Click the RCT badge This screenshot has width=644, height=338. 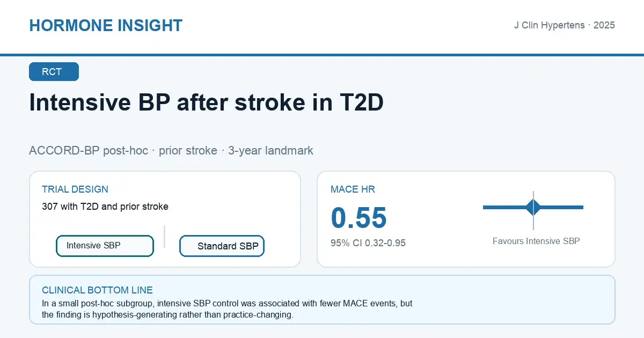point(54,72)
